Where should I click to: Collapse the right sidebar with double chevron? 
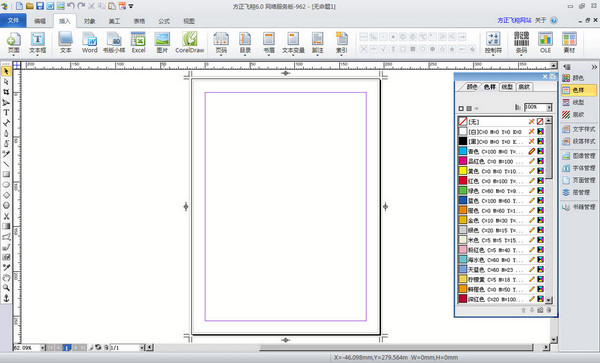click(x=594, y=67)
